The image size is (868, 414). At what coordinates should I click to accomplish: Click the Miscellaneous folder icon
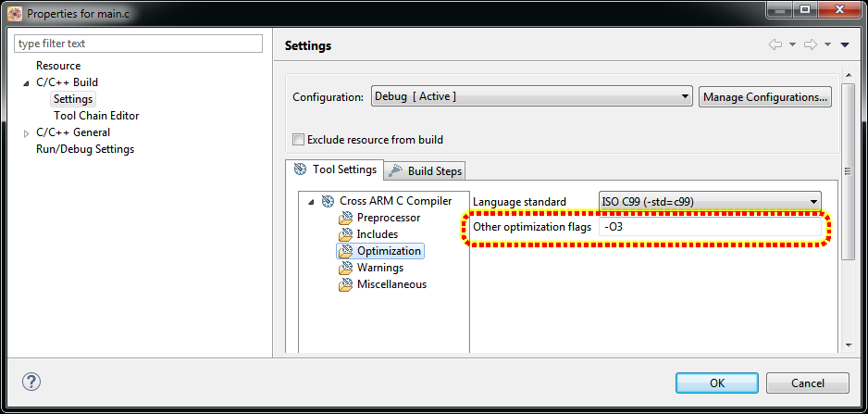pos(345,284)
